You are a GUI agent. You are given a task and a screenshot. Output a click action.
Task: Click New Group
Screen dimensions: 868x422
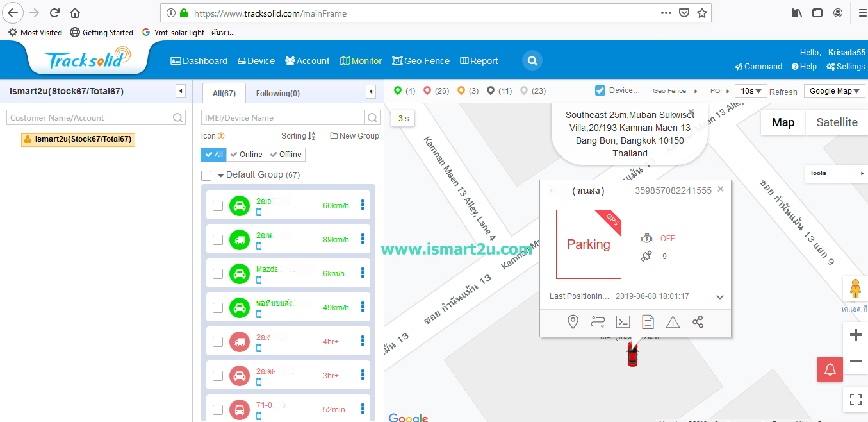tap(354, 136)
